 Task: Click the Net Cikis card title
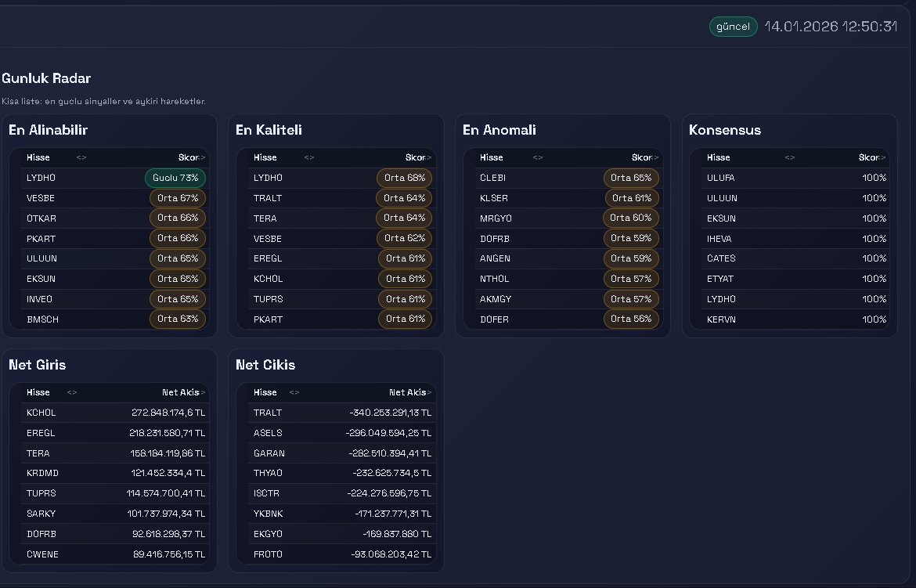coord(265,365)
